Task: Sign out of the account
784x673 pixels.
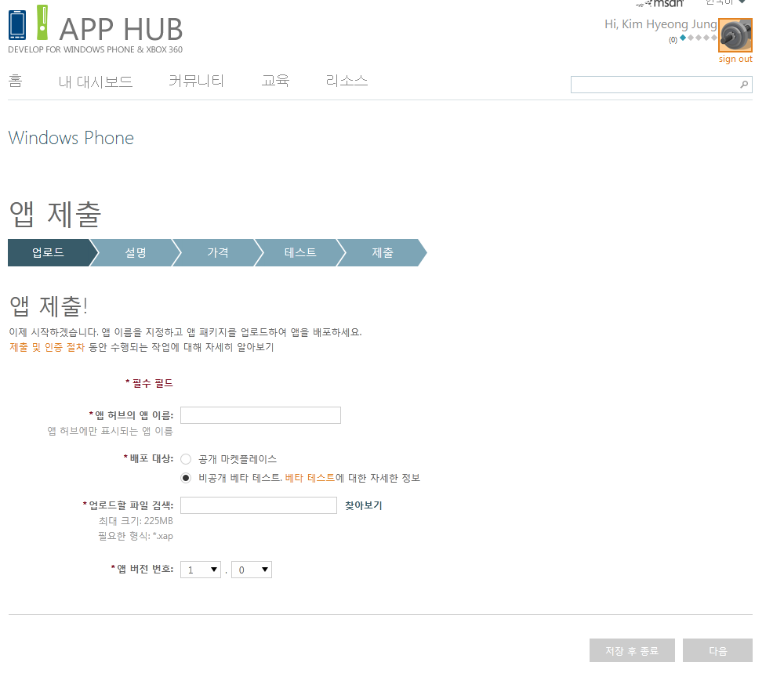Action: 735,59
